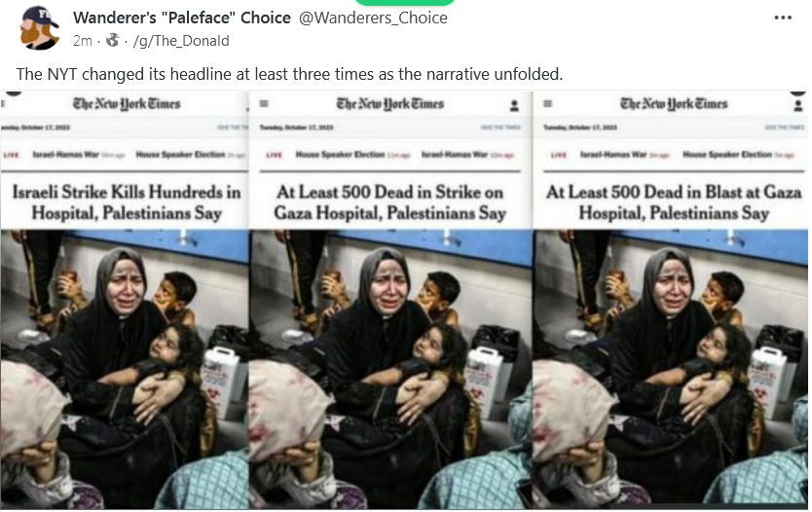Click the LIVE label in left screenshot
The width and height of the screenshot is (812, 512).
[11, 155]
